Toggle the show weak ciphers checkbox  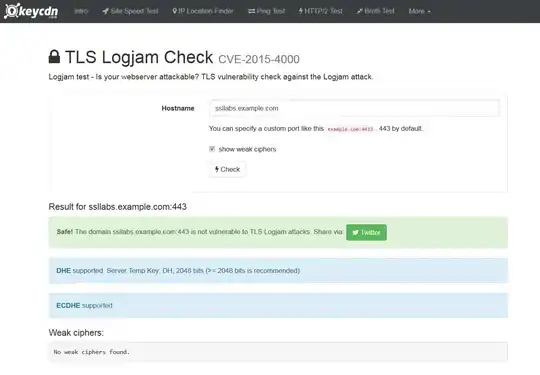pyautogui.click(x=212, y=149)
